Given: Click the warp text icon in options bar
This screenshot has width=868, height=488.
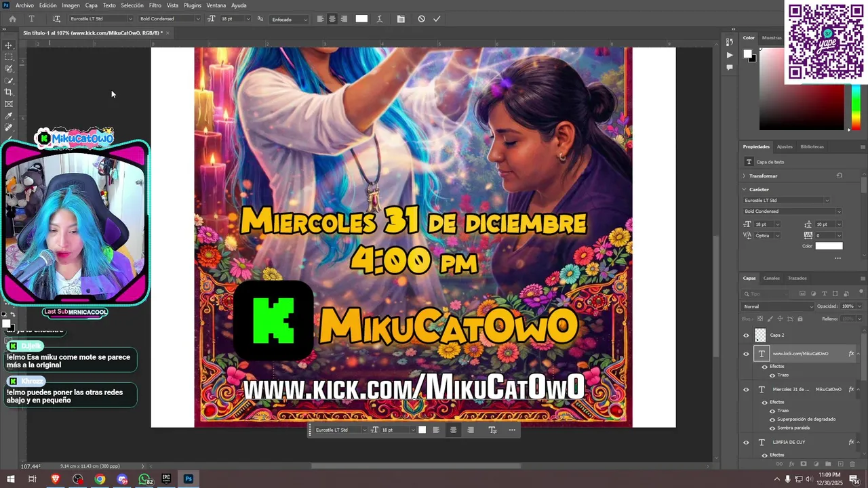Looking at the screenshot, I should [x=379, y=19].
